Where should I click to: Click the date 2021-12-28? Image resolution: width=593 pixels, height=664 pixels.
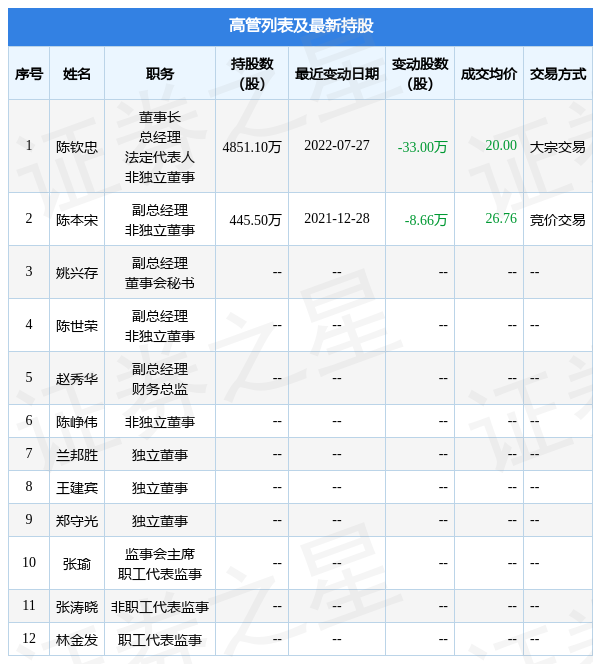coord(337,218)
